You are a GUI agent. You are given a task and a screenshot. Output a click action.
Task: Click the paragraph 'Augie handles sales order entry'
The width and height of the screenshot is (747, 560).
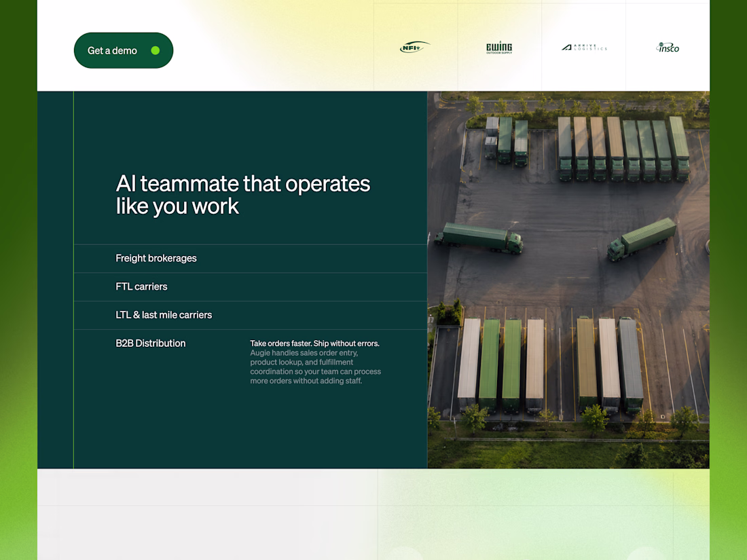[315, 367]
